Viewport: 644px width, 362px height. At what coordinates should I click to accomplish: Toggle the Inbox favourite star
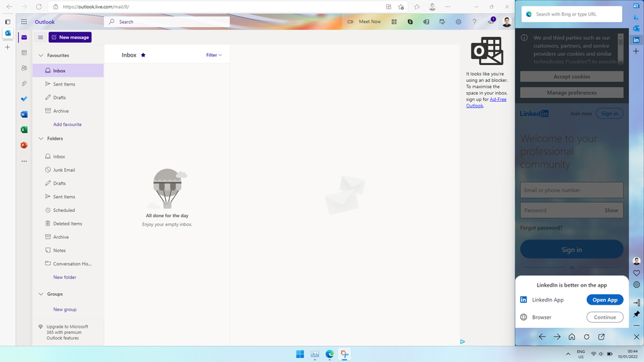click(x=143, y=55)
